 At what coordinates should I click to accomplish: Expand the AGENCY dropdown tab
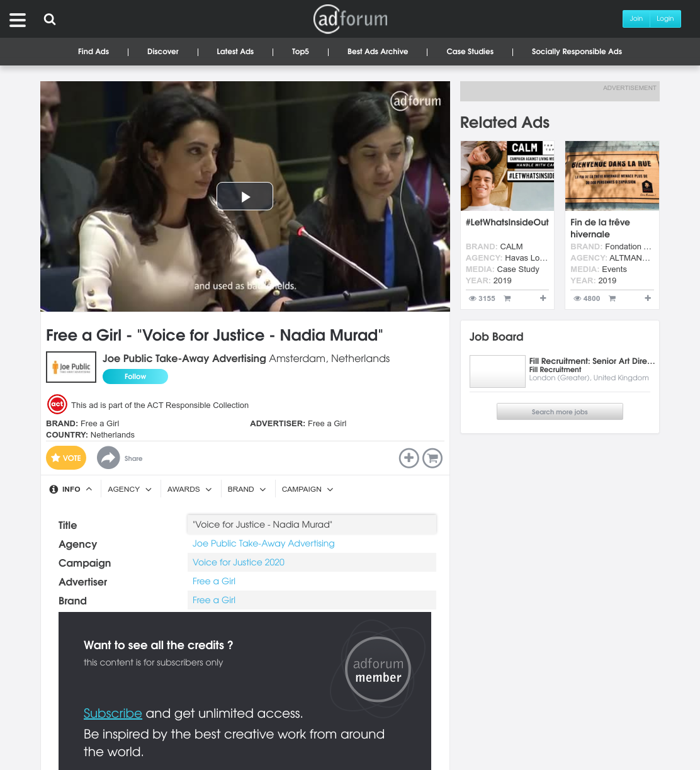(130, 489)
